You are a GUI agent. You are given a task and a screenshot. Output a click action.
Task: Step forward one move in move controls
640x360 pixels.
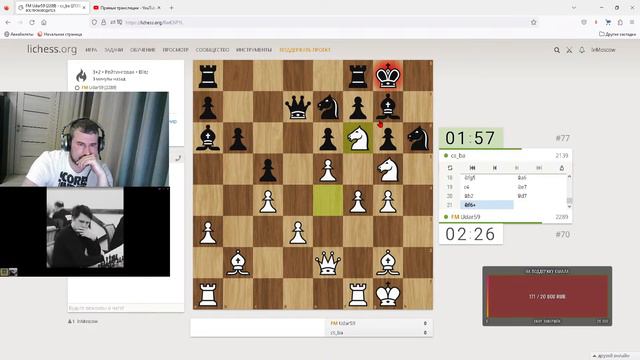click(517, 168)
